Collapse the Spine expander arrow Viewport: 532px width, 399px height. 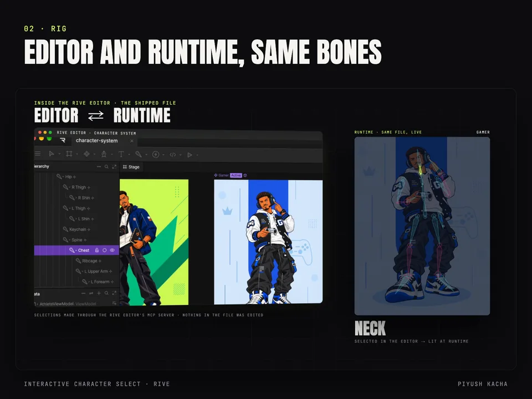tap(70, 240)
